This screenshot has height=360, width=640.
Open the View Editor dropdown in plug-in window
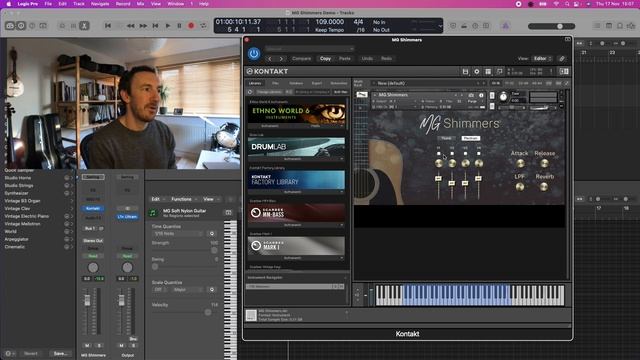click(x=542, y=58)
